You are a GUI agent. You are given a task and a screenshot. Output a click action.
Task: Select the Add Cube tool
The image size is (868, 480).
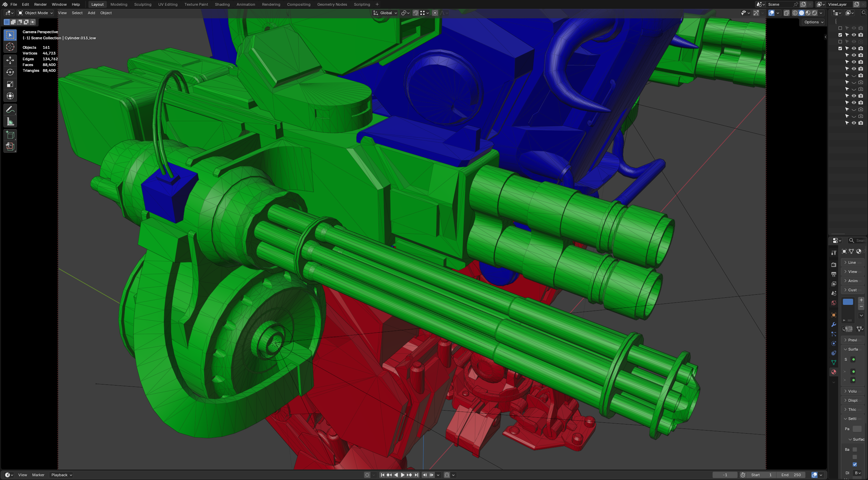[x=10, y=135]
